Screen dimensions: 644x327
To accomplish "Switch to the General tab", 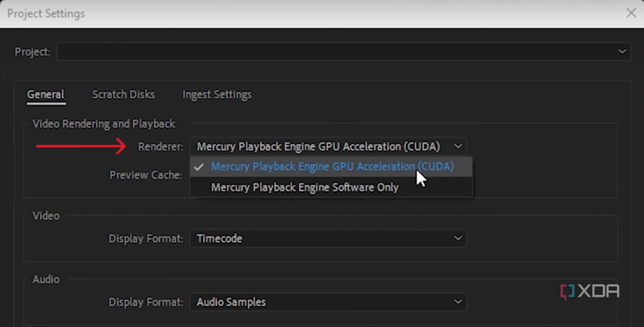I will (x=45, y=94).
